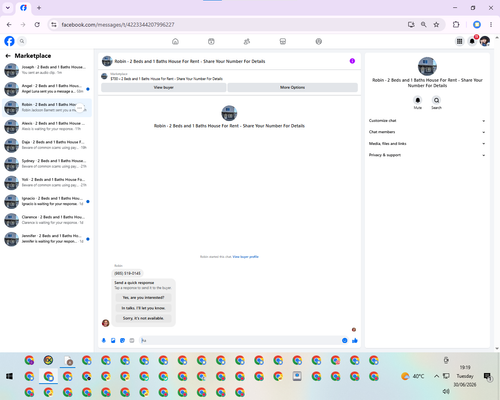The height and width of the screenshot is (400, 500).
Task: Focus the message input field
Action: coord(239,340)
